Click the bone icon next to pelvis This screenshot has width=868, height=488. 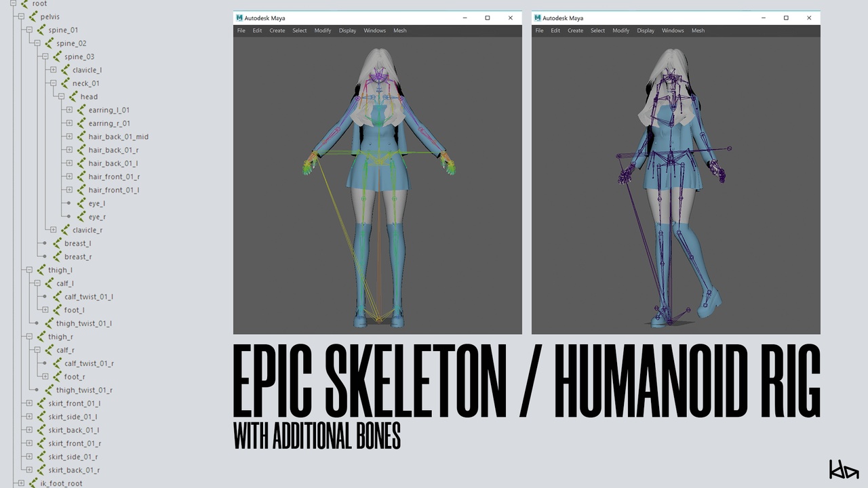33,16
